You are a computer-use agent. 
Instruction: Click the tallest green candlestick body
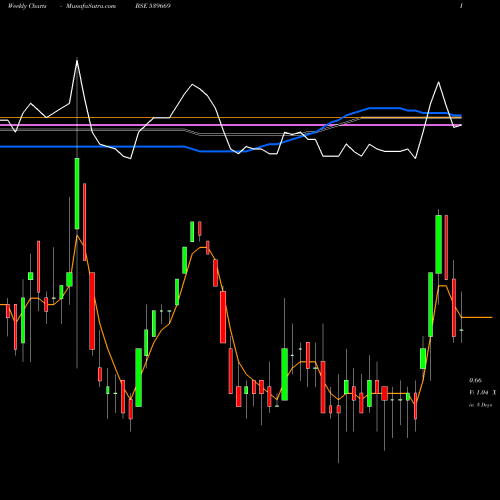77,194
